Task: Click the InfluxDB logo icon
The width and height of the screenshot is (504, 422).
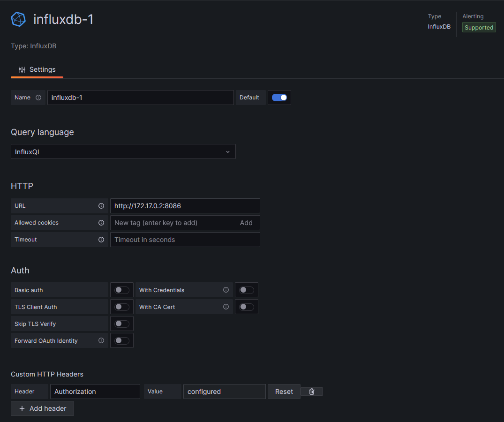Action: [x=18, y=19]
